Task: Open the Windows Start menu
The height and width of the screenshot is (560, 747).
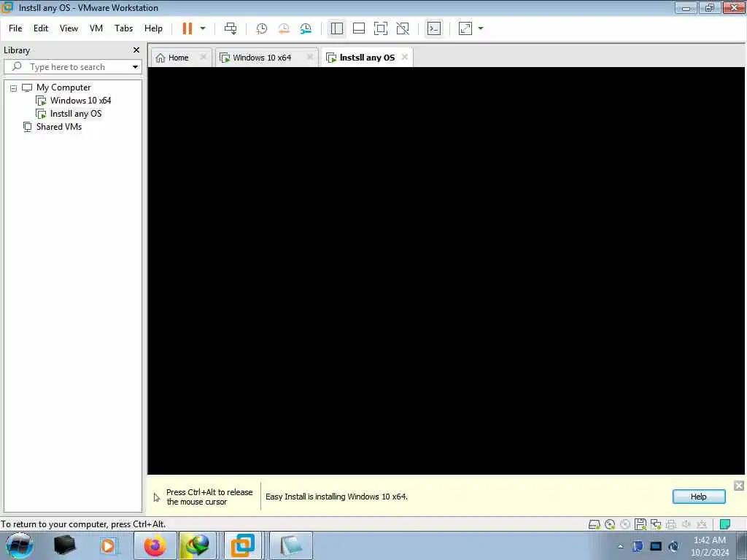Action: (x=20, y=545)
